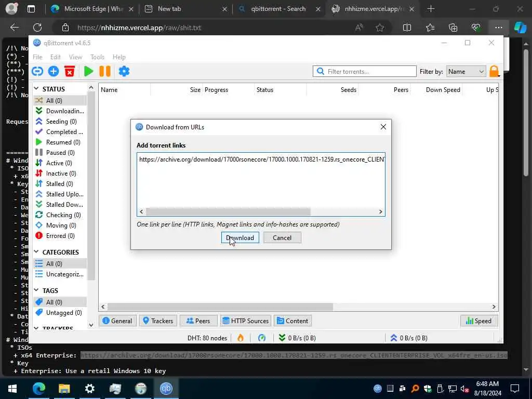Click Edge favorites star icon
This screenshot has width=532, height=399.
380,28
